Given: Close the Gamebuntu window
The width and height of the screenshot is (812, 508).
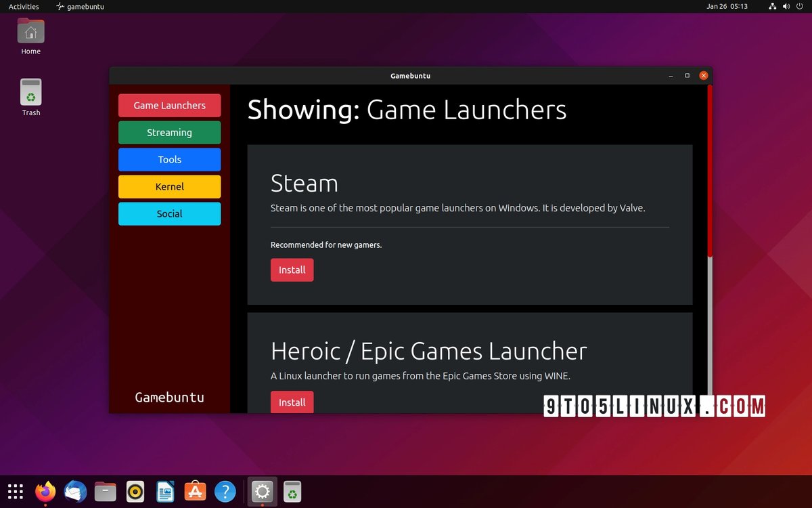Looking at the screenshot, I should point(704,76).
